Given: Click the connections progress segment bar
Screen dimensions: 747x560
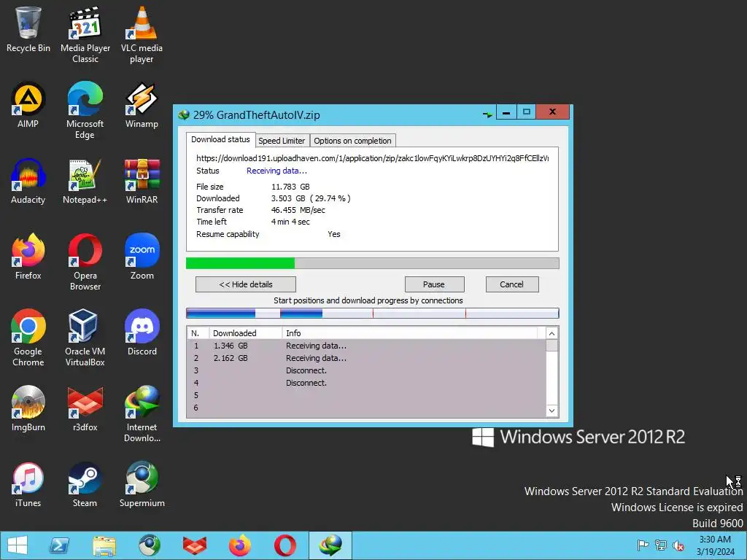Looking at the screenshot, I should [372, 314].
